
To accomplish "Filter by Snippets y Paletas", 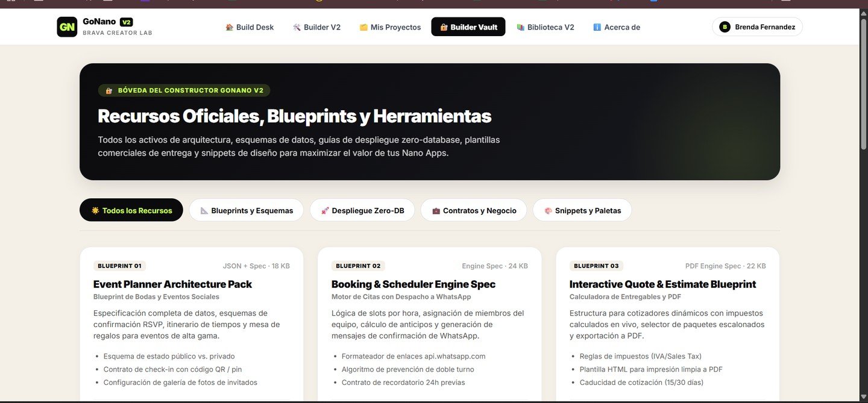I will click(x=582, y=210).
